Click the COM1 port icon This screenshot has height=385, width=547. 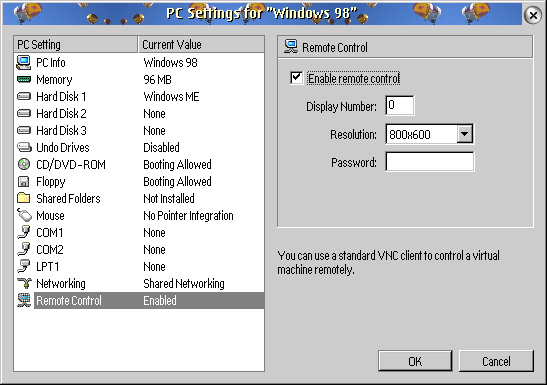[x=24, y=232]
